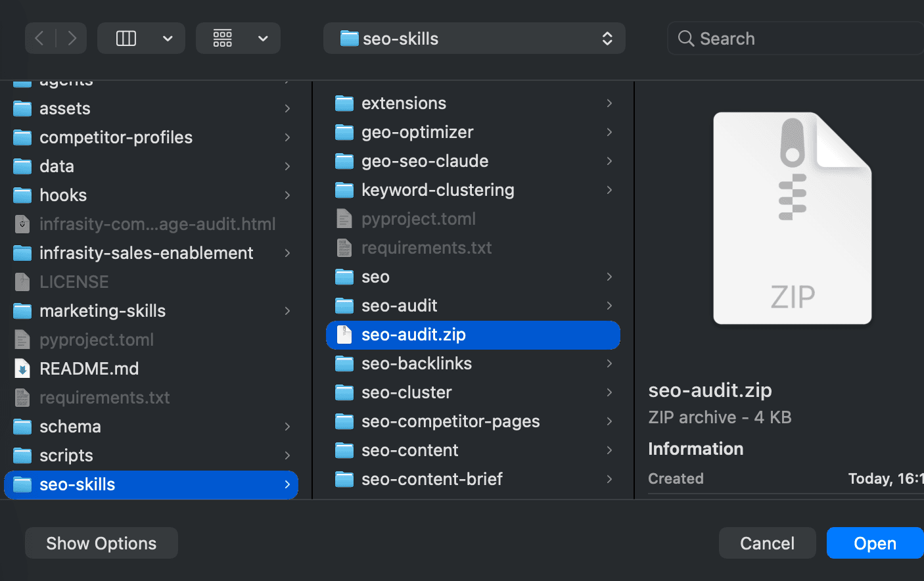This screenshot has width=924, height=581.
Task: Go forward with the right arrow button
Action: pyautogui.click(x=72, y=39)
